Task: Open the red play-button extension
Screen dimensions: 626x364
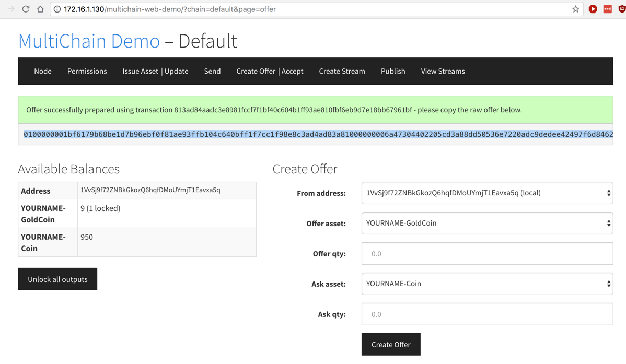Action: pos(593,9)
